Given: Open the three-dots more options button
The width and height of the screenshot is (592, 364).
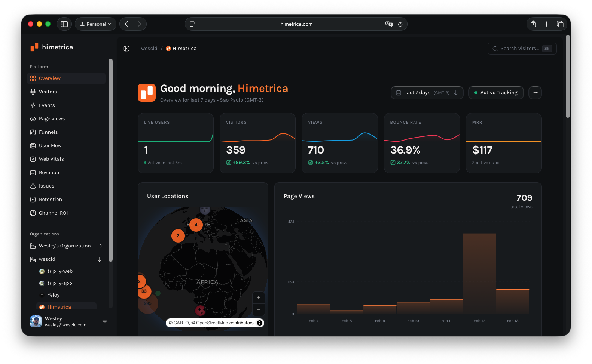Looking at the screenshot, I should (x=535, y=93).
